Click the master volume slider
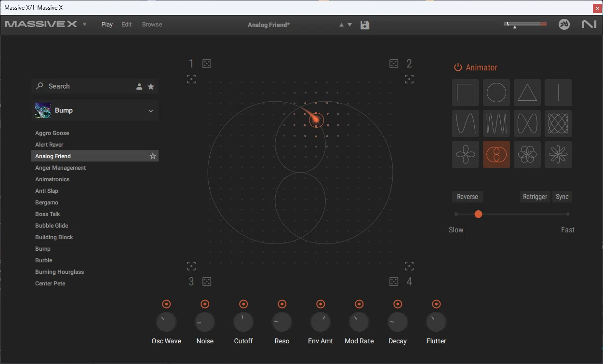Screen dimensions: 603x364 click(x=525, y=24)
